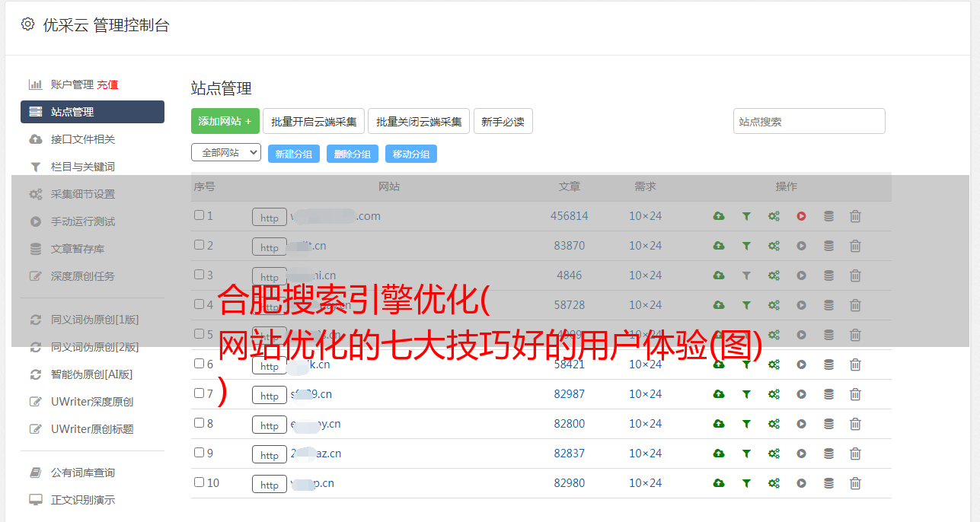Click the filter icon in row 10
This screenshot has width=980, height=522.
click(746, 483)
